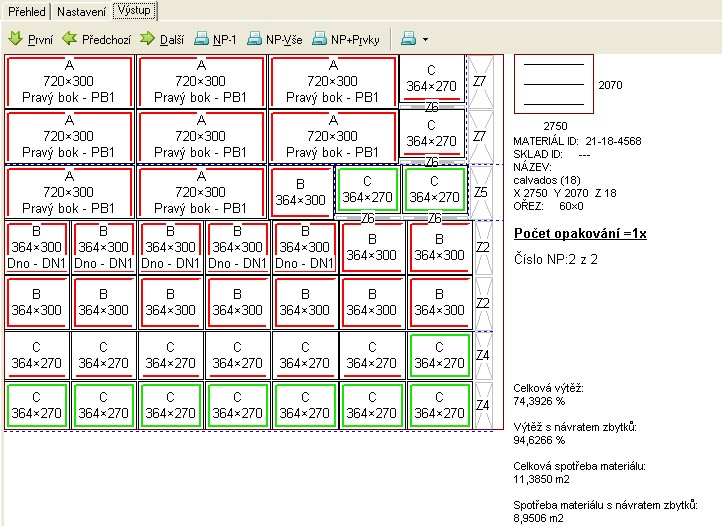The image size is (722, 526).
Task: Click the 'Počet opakování =1x' text
Action: coord(580,234)
